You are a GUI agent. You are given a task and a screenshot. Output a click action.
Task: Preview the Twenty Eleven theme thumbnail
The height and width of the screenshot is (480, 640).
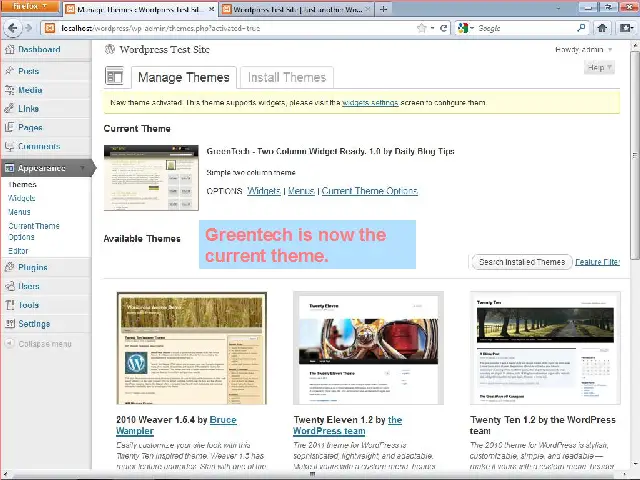[x=368, y=348]
